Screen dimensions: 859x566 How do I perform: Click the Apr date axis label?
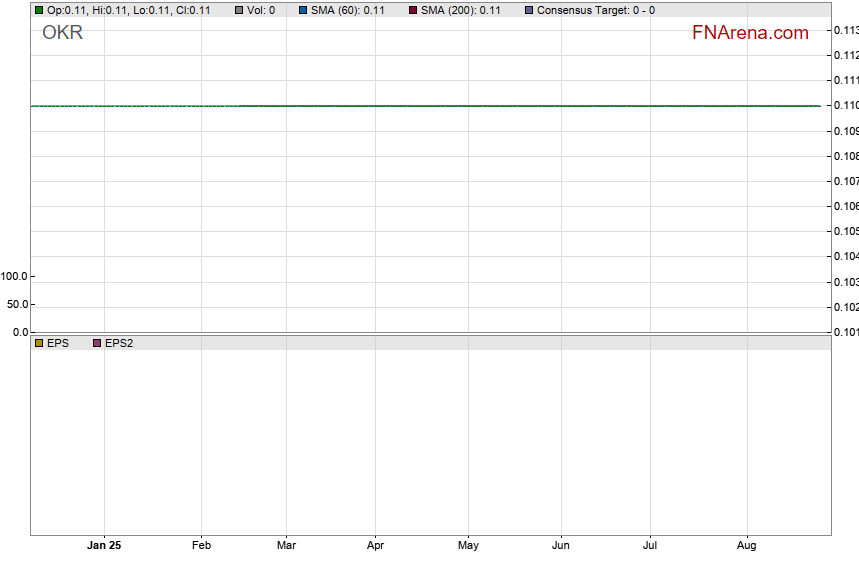375,546
